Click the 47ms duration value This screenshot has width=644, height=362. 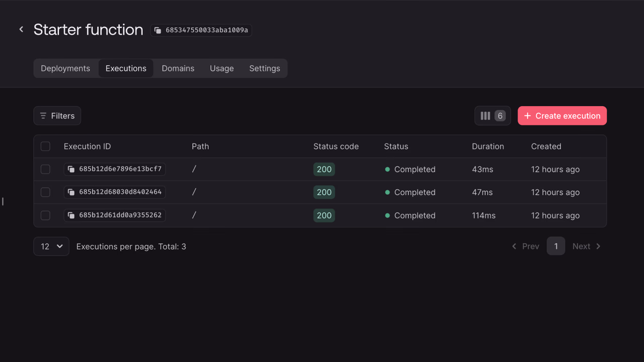tap(482, 192)
